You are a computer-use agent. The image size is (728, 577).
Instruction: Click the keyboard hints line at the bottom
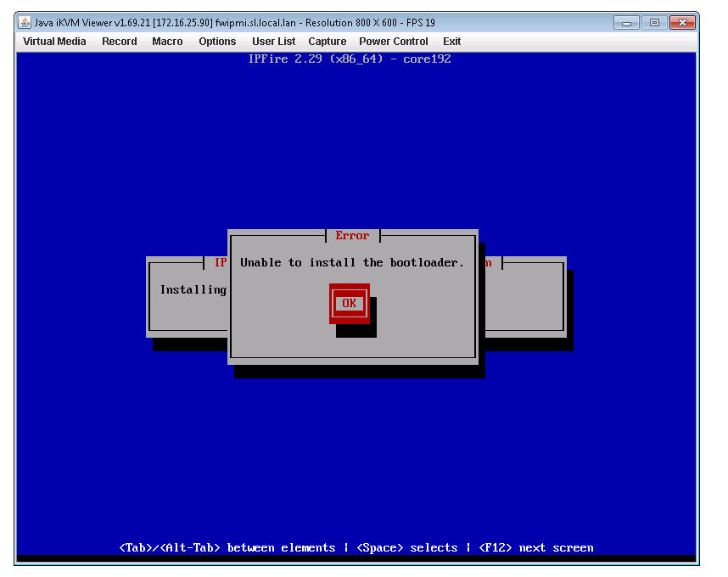point(356,548)
